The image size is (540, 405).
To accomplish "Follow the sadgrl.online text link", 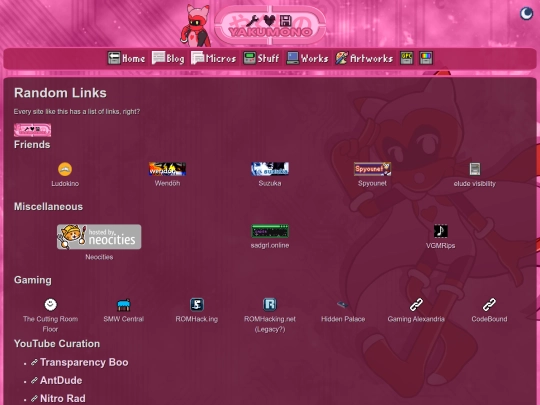I will click(x=270, y=246).
